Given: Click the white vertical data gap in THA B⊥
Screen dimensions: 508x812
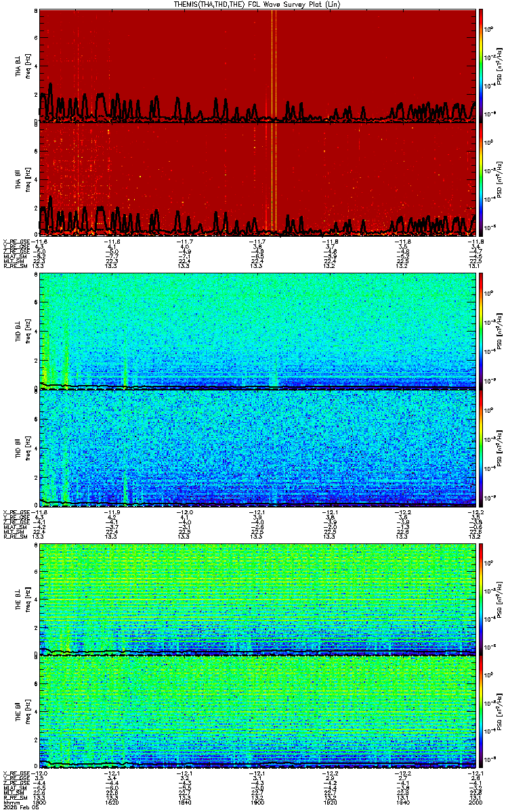Looking at the screenshot, I should pos(274,65).
